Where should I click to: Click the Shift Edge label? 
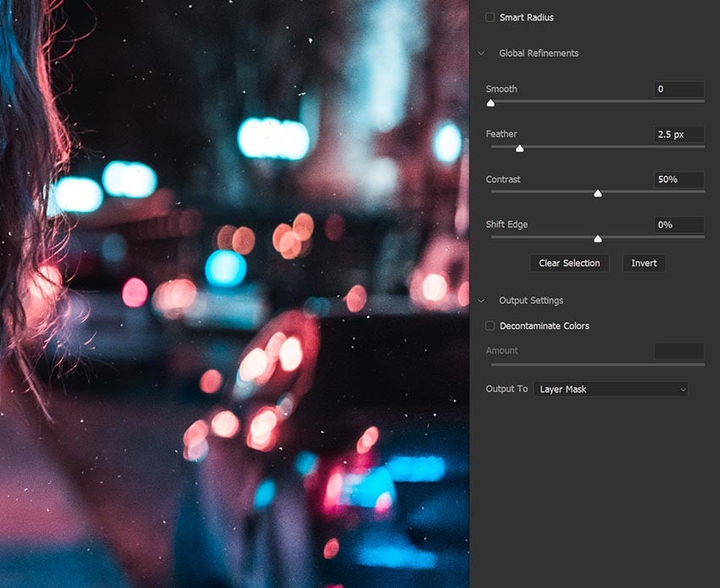click(507, 225)
